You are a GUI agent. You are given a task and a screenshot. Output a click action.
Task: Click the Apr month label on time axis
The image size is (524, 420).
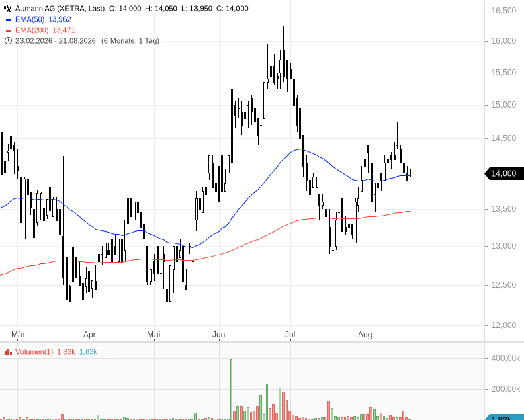[89, 335]
